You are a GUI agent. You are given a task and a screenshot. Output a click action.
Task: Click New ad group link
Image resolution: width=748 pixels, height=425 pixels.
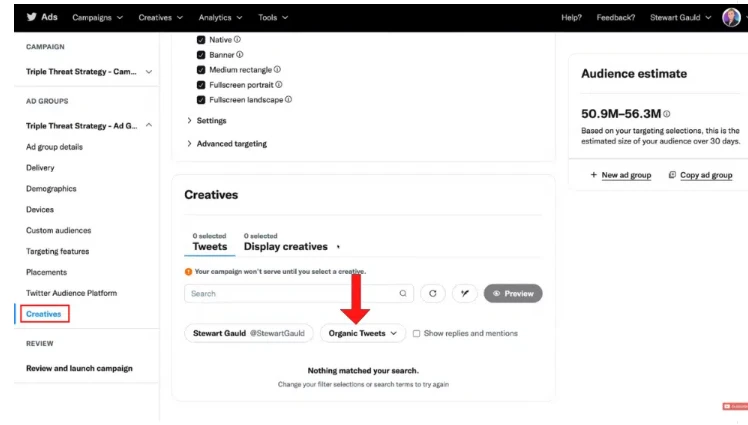626,175
